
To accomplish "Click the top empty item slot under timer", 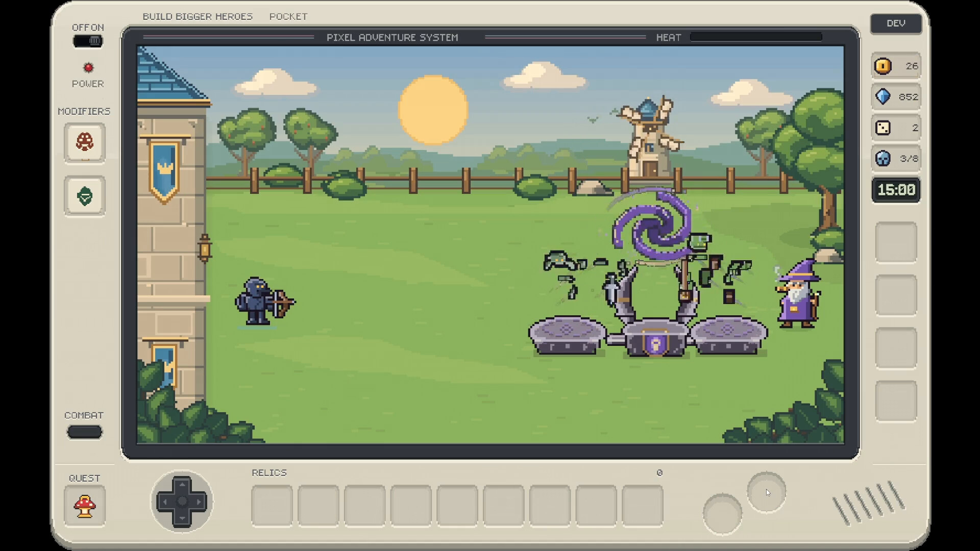I will click(x=896, y=242).
